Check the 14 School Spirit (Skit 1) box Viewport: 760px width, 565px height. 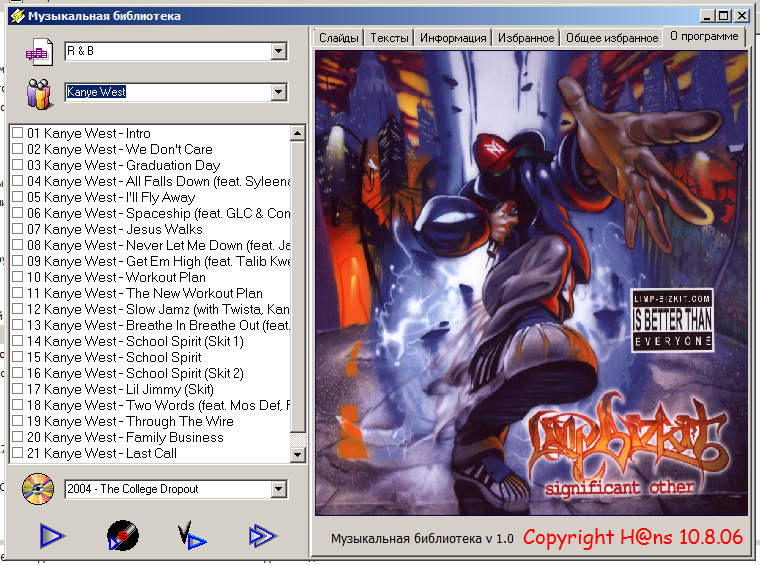(17, 341)
